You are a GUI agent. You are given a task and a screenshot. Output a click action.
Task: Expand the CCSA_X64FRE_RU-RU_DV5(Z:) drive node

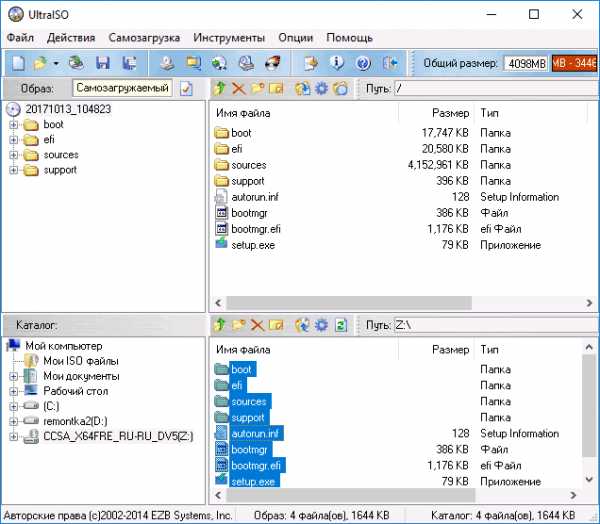point(13,436)
